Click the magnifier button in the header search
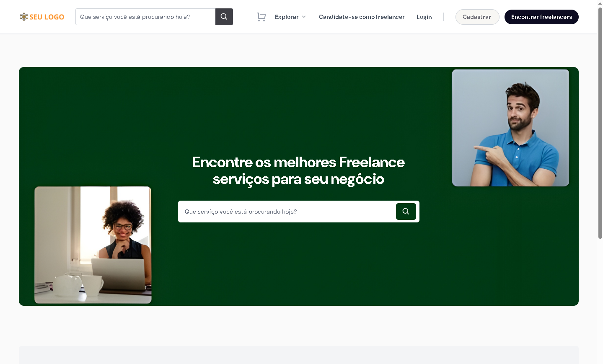Screen dimensions: 603x364 click(224, 17)
